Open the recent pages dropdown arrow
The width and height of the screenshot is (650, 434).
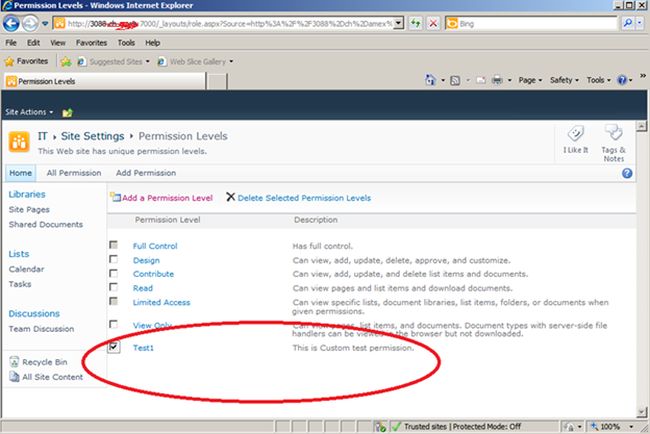45,24
